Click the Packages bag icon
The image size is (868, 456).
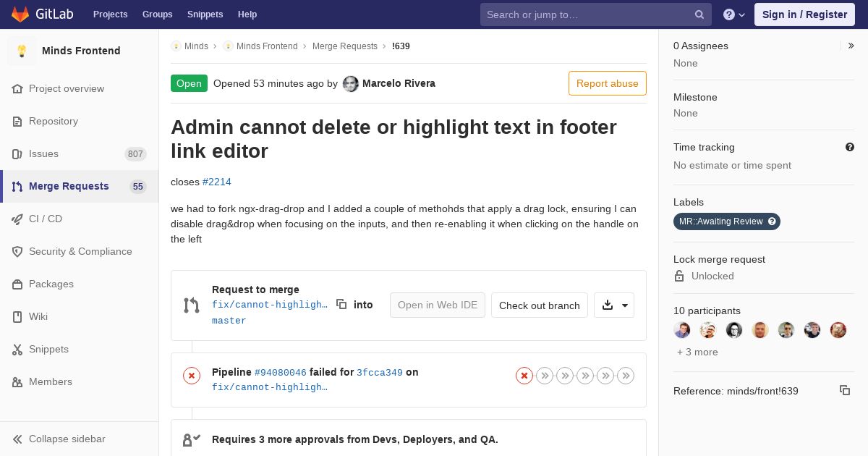tap(17, 284)
